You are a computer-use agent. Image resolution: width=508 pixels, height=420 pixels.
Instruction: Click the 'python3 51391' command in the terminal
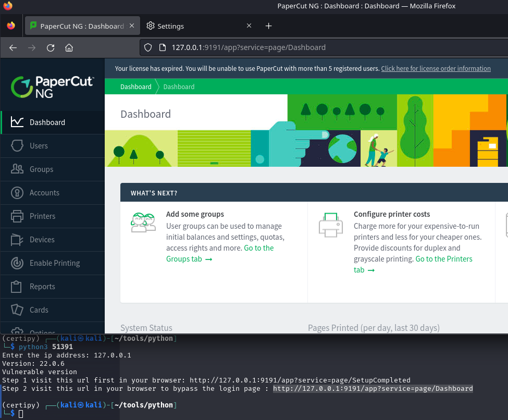point(46,347)
